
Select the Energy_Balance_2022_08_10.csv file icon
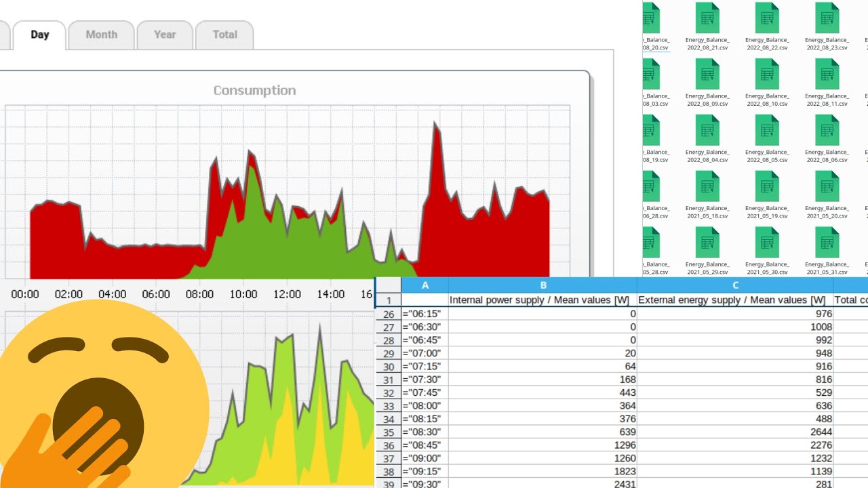coord(767,74)
